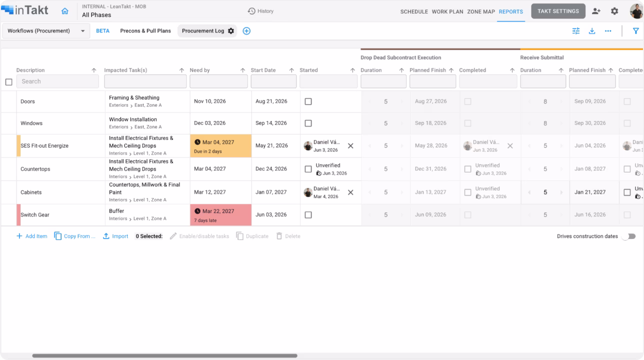Open the column adjust sliders icon
This screenshot has width=644, height=360.
(576, 31)
